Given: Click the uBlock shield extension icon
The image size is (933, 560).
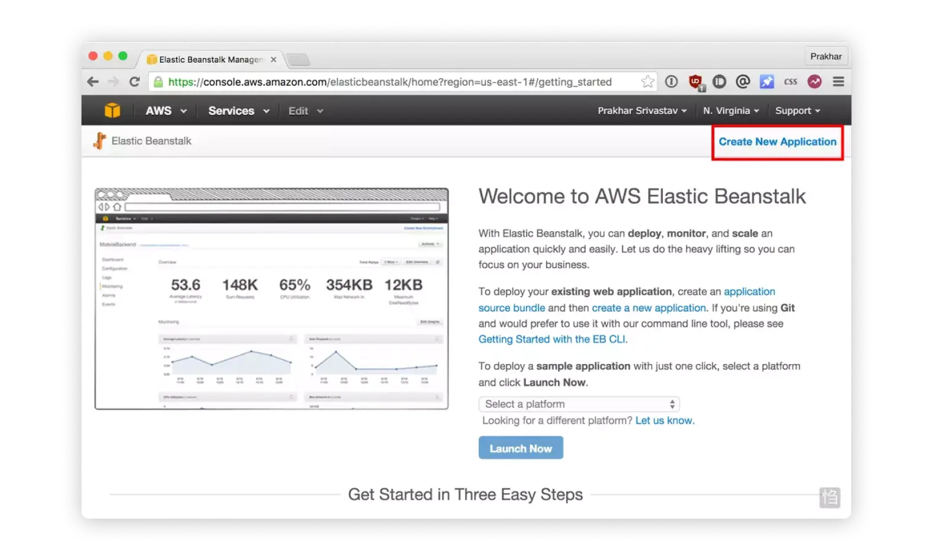Looking at the screenshot, I should (695, 82).
